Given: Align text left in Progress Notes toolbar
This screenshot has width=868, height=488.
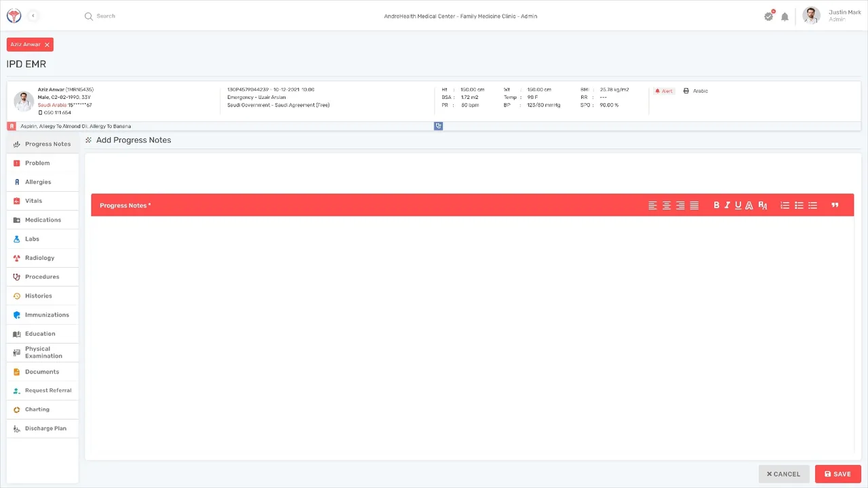Looking at the screenshot, I should 652,205.
